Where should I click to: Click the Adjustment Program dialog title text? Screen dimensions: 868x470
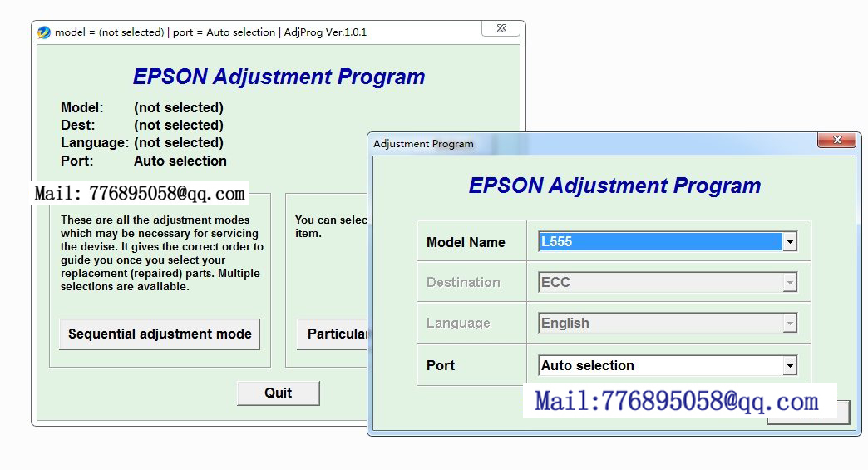tap(423, 144)
